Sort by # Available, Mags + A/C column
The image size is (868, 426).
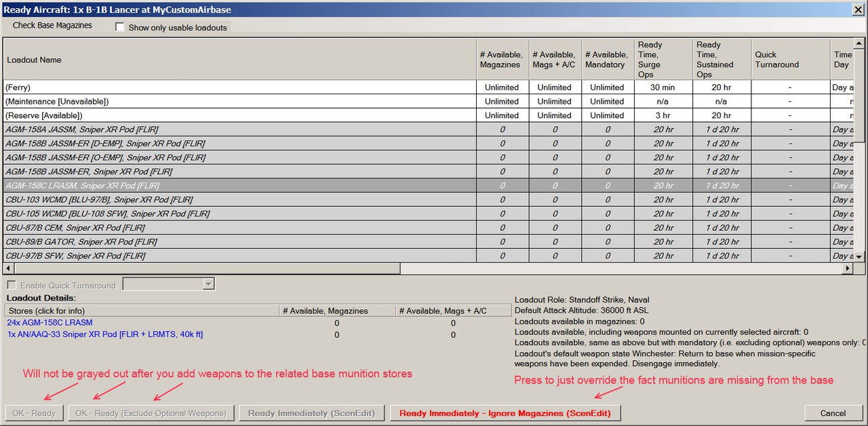(x=555, y=60)
